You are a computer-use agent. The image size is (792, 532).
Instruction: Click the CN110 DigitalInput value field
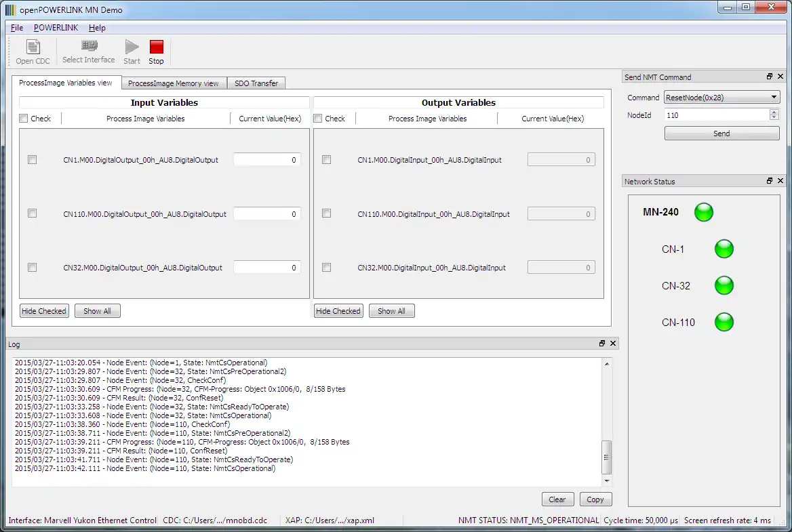(x=561, y=213)
